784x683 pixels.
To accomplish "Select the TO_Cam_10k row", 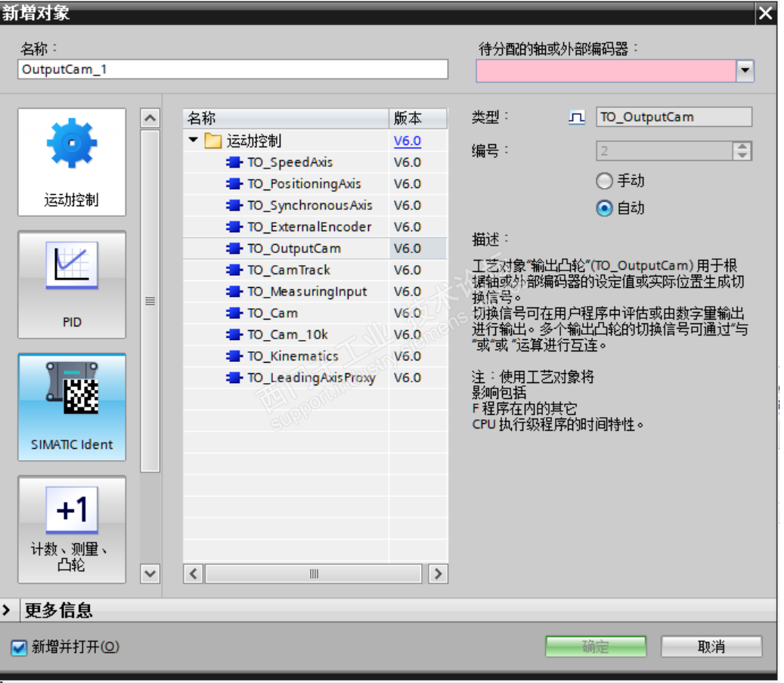I will coord(315,335).
